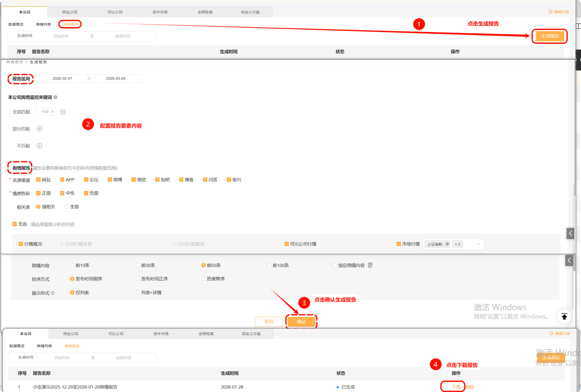Expand the 市场行情 index dropdown
This screenshot has width=581, height=392.
(x=478, y=244)
